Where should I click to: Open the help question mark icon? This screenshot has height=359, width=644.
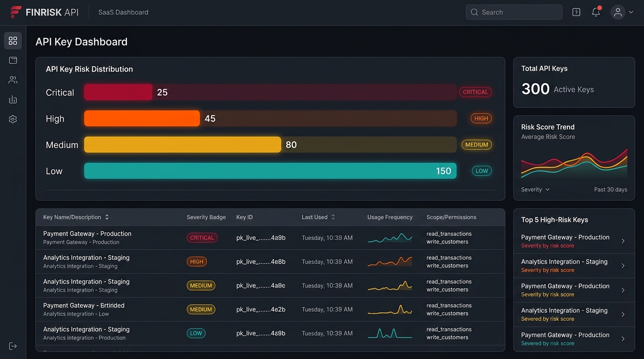pyautogui.click(x=576, y=12)
